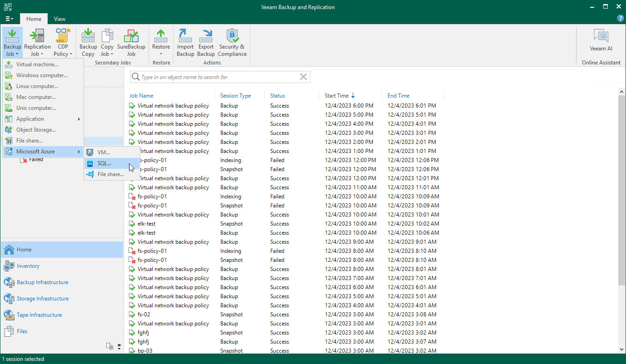
Task: Open the Inventory navigation view
Action: (62, 266)
